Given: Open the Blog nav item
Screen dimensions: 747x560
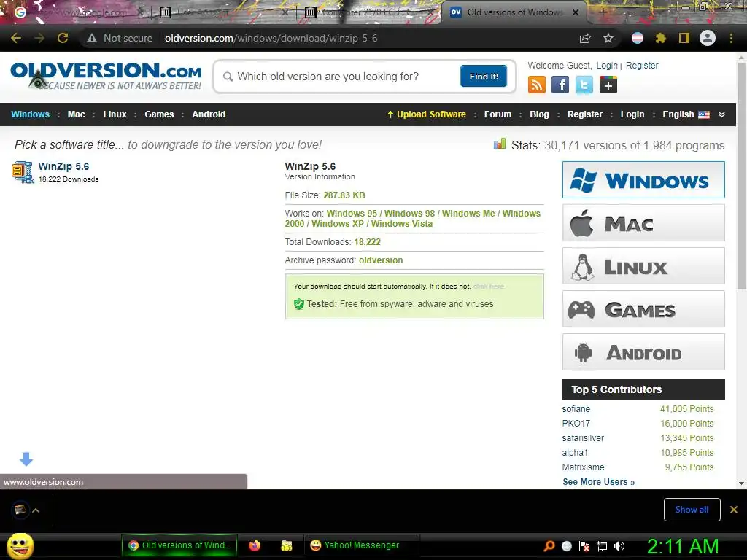Looking at the screenshot, I should (x=539, y=114).
